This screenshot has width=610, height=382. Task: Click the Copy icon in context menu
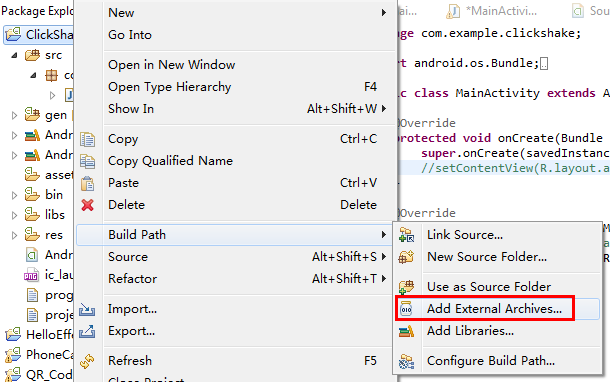click(x=88, y=139)
